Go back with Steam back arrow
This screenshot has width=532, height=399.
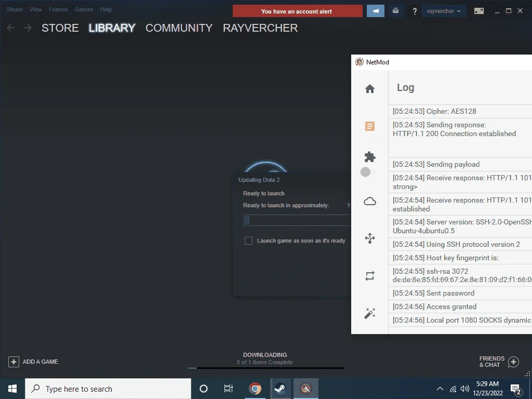point(10,28)
